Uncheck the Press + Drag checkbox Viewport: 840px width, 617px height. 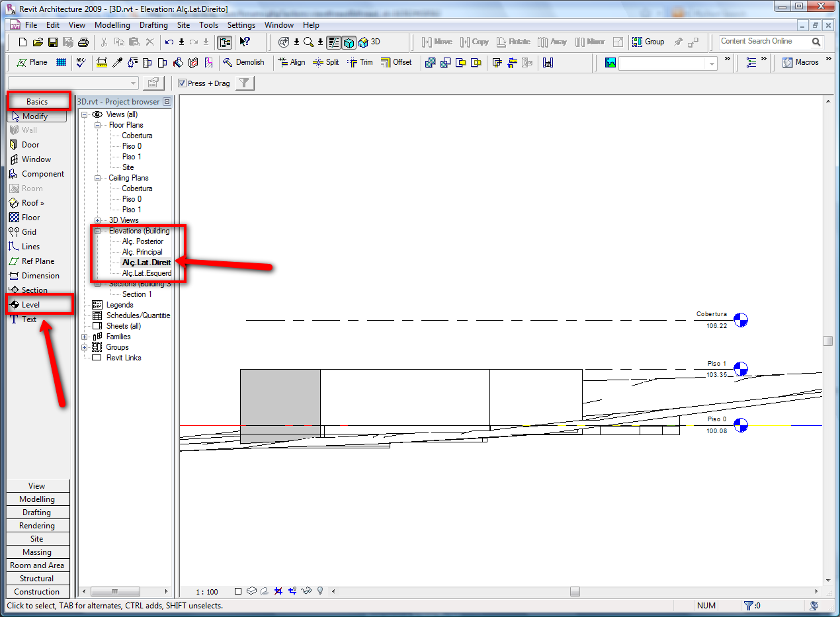[183, 83]
